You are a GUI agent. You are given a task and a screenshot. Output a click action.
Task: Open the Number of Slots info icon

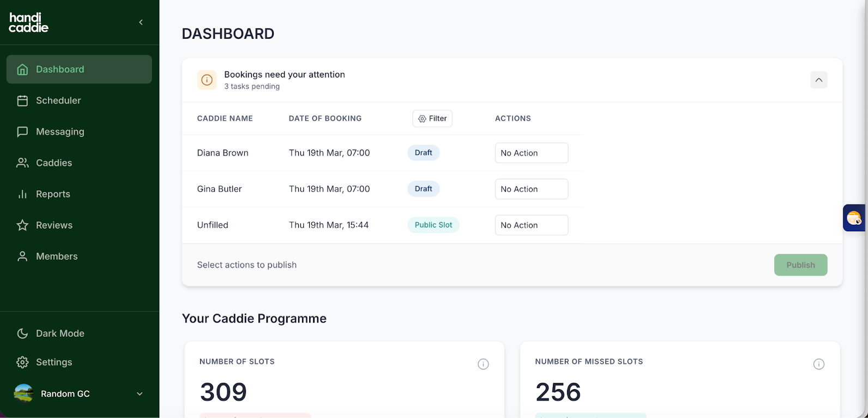point(483,364)
